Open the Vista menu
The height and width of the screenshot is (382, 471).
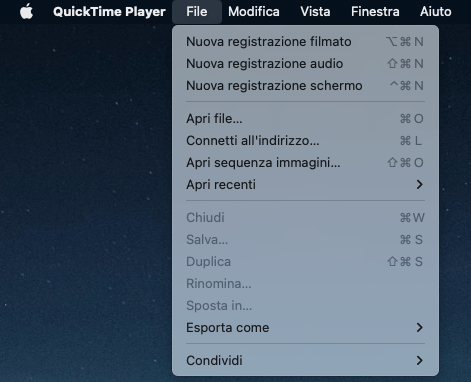315,12
